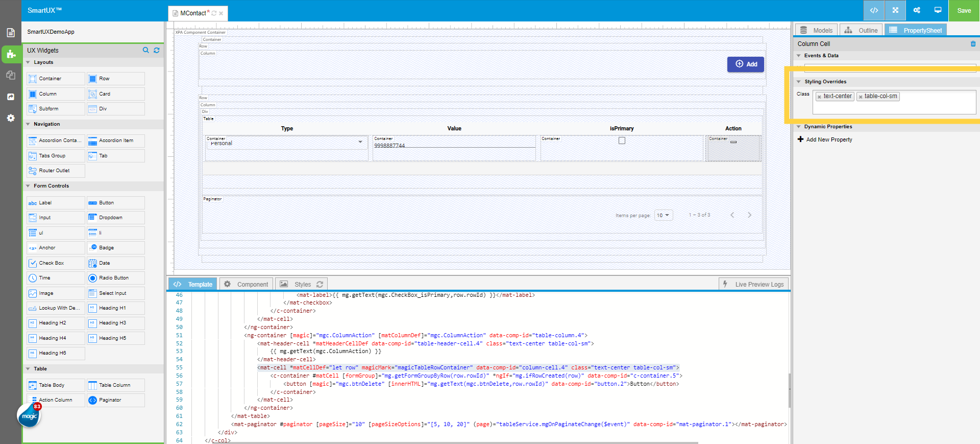This screenshot has width=980, height=444.
Task: Open the items per page dropdown
Action: coord(664,215)
